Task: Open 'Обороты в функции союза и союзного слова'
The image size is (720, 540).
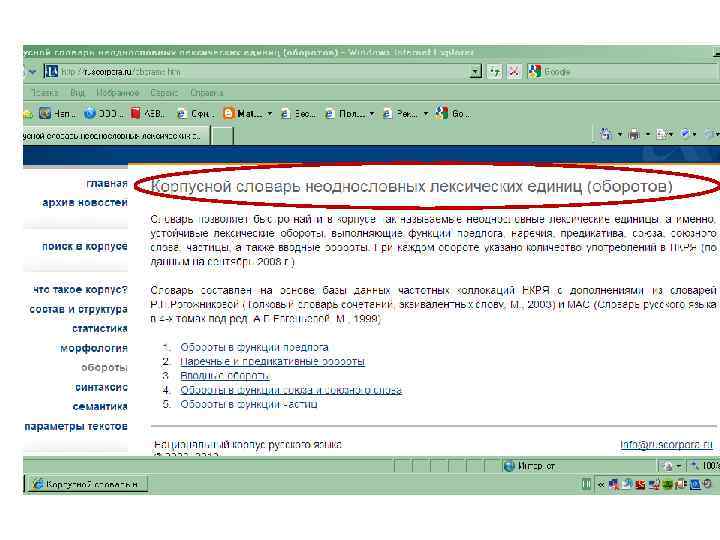Action: (291, 390)
